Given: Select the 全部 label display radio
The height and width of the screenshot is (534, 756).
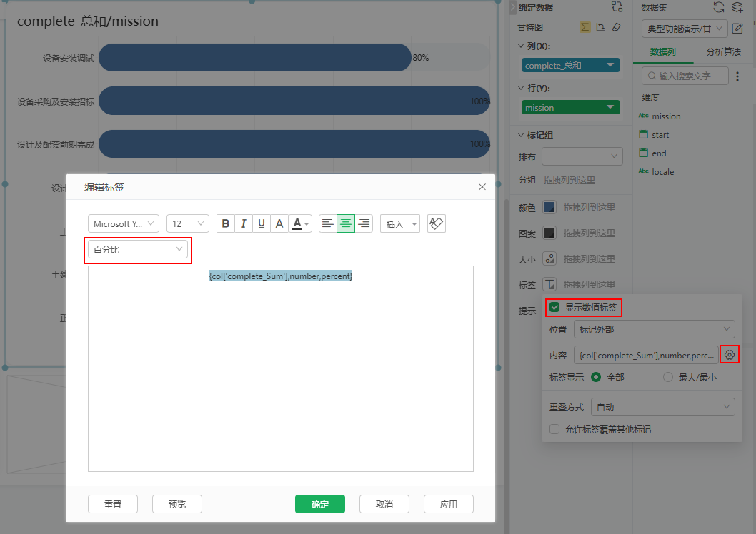Looking at the screenshot, I should pos(596,377).
